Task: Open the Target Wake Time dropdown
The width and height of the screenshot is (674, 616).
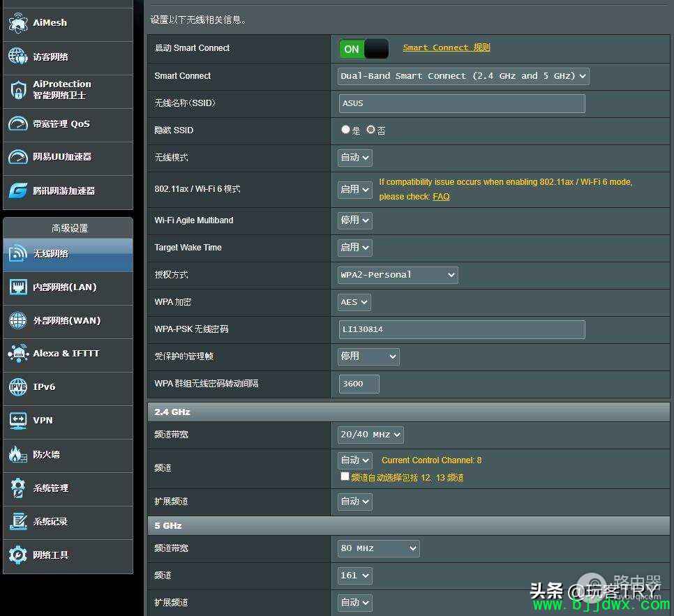Action: tap(354, 247)
